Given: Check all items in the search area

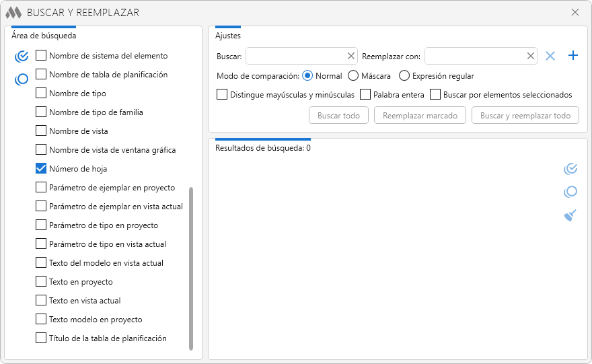Looking at the screenshot, I should [22, 56].
